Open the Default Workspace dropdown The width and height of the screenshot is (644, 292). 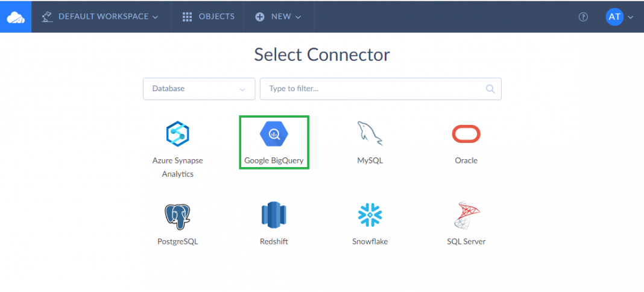tap(100, 17)
